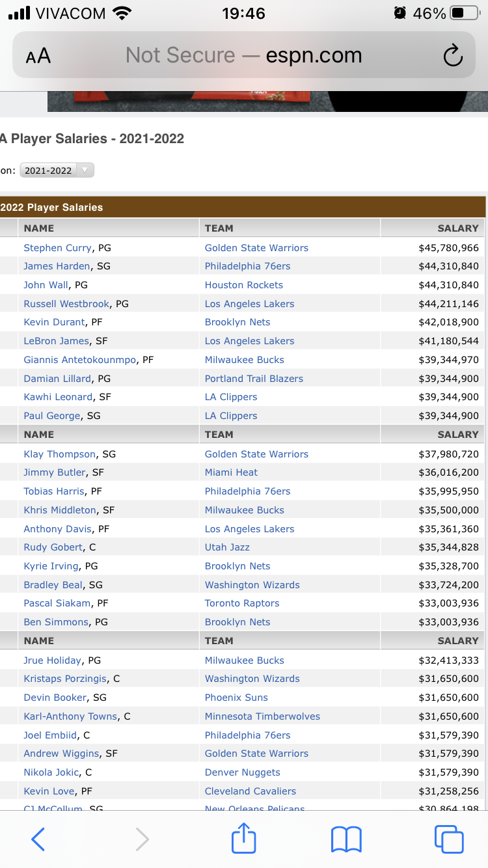The height and width of the screenshot is (868, 488).
Task: Tap the Safari back arrow
Action: tap(38, 839)
